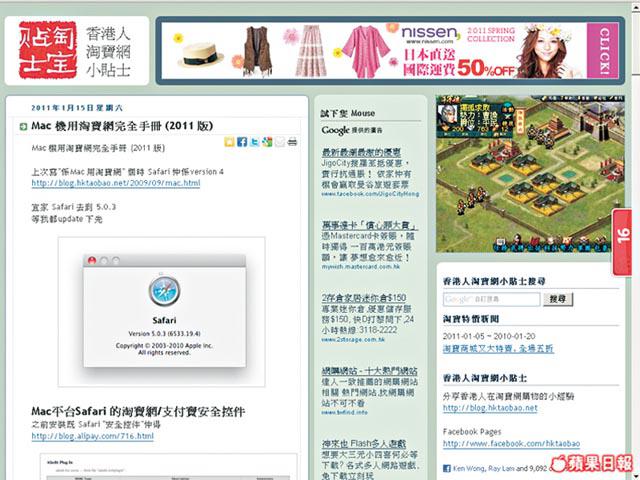Click the green arrow icon beside post title
Viewport: 640px width, 480px height.
pos(23,127)
